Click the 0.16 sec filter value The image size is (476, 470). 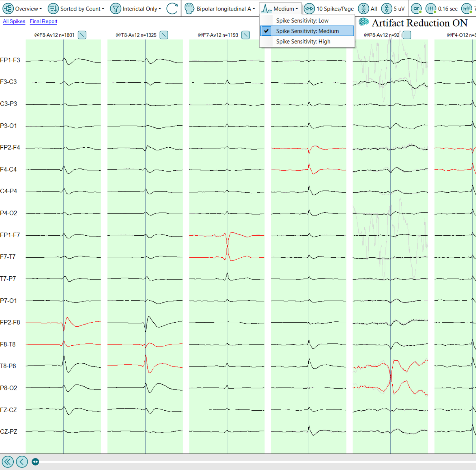pyautogui.click(x=448, y=9)
